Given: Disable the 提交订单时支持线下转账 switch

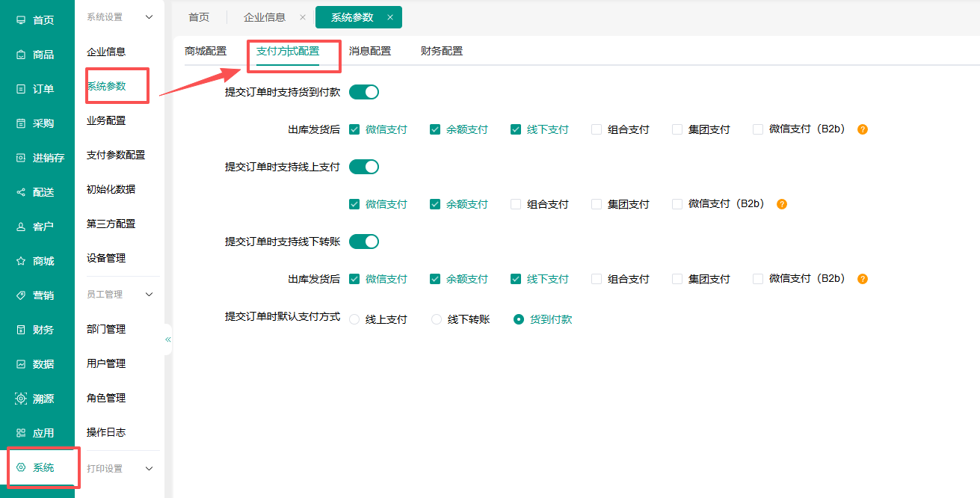Looking at the screenshot, I should [x=364, y=242].
